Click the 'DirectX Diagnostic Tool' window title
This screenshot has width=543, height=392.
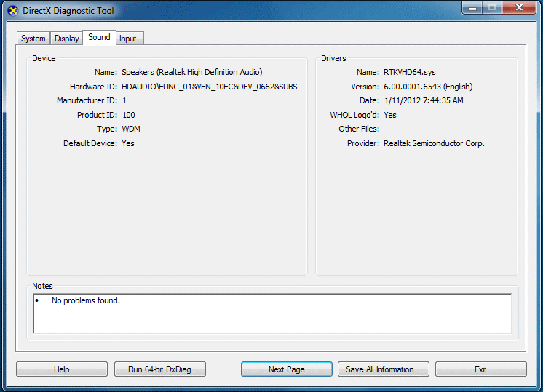(68, 11)
